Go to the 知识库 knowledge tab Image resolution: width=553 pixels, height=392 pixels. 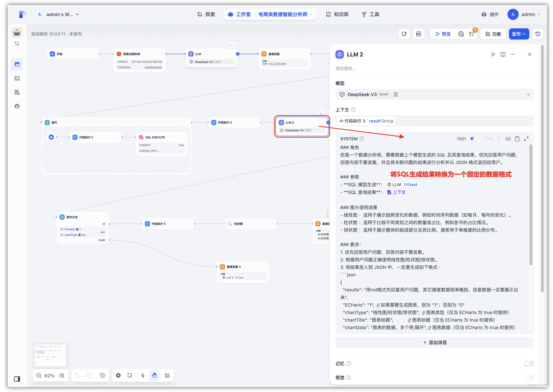pyautogui.click(x=337, y=15)
